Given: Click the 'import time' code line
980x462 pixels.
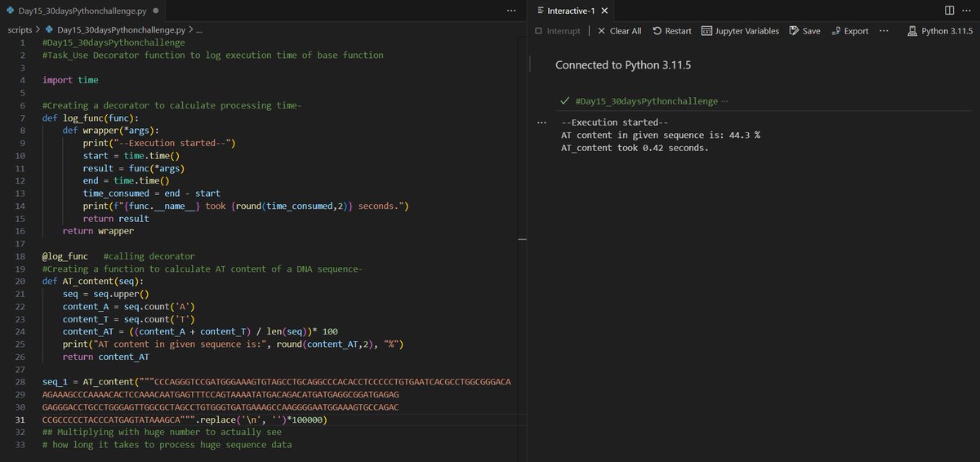Looking at the screenshot, I should pos(70,80).
